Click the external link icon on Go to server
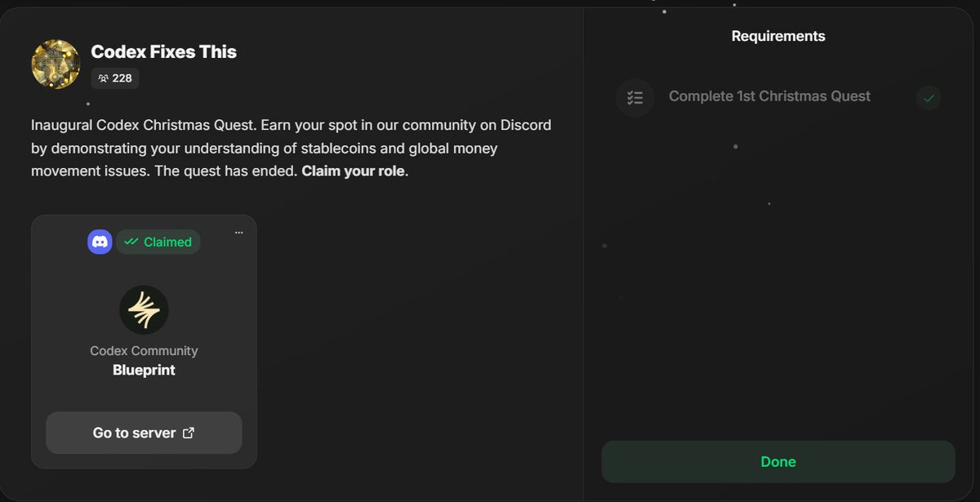 click(189, 433)
